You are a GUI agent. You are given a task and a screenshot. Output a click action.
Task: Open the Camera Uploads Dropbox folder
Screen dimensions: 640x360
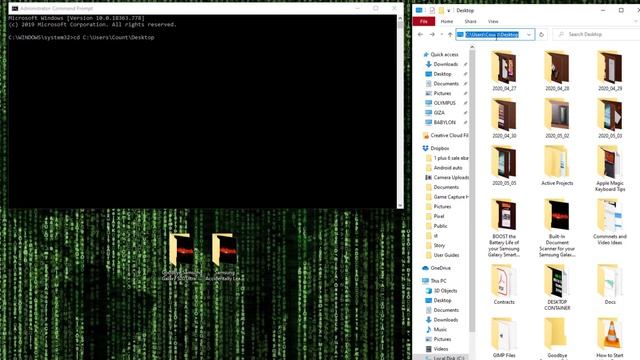(x=451, y=178)
